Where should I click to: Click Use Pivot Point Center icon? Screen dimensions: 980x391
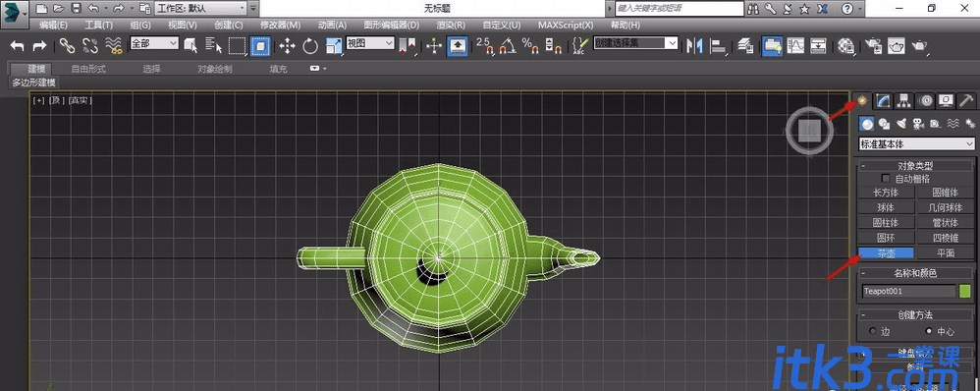coord(407,45)
